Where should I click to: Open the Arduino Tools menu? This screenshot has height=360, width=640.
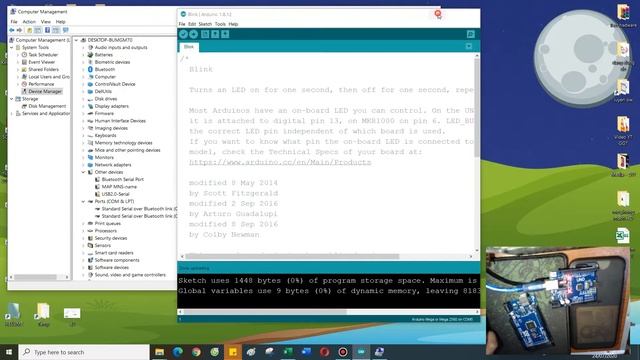click(220, 24)
